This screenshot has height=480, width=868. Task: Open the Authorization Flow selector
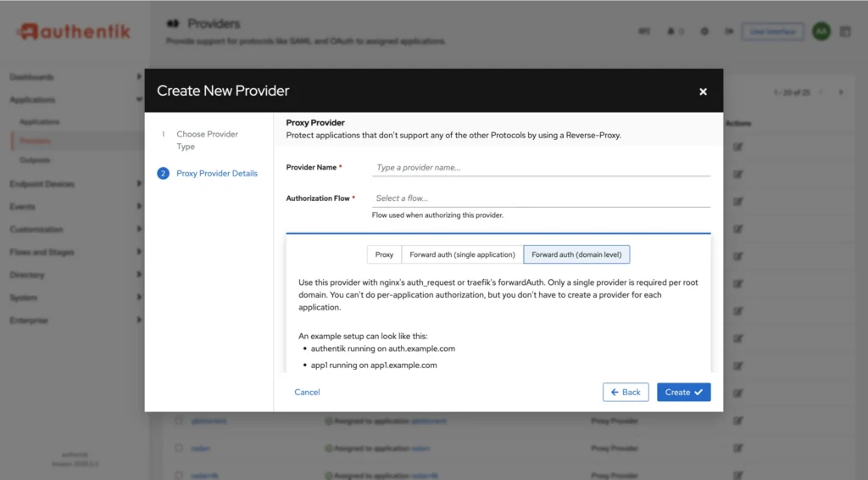click(541, 198)
